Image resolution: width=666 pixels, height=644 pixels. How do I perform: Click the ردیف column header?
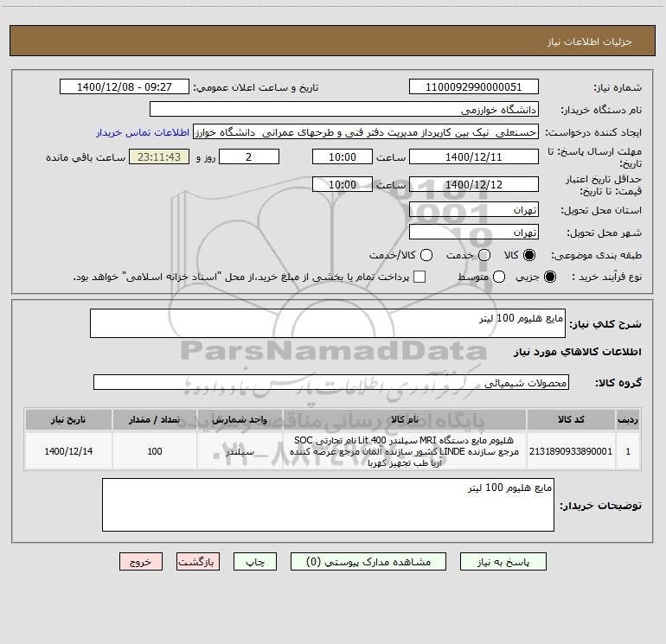[x=628, y=420]
